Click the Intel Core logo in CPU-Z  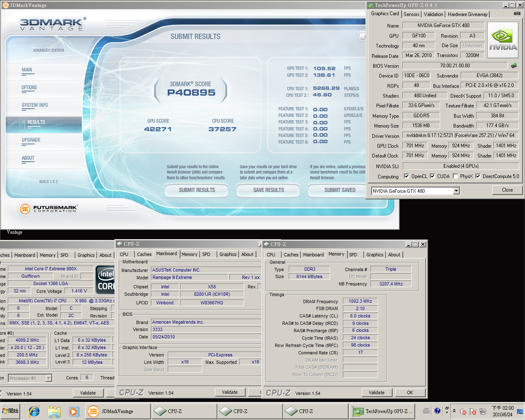[x=105, y=280]
